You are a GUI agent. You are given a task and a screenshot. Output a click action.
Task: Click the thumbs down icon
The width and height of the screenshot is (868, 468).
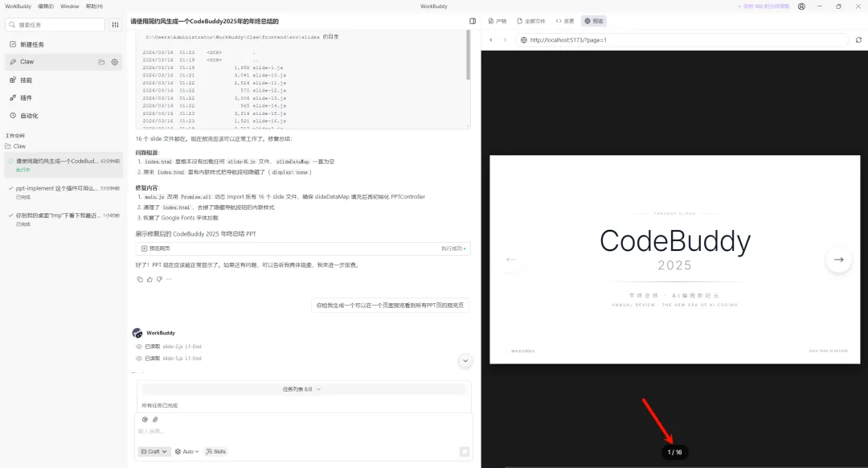(x=159, y=279)
